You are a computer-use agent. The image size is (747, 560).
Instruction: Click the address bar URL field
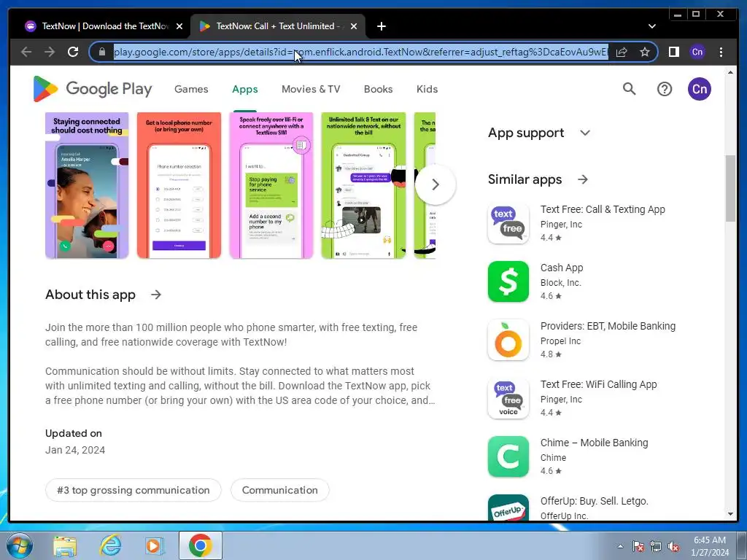(360, 52)
